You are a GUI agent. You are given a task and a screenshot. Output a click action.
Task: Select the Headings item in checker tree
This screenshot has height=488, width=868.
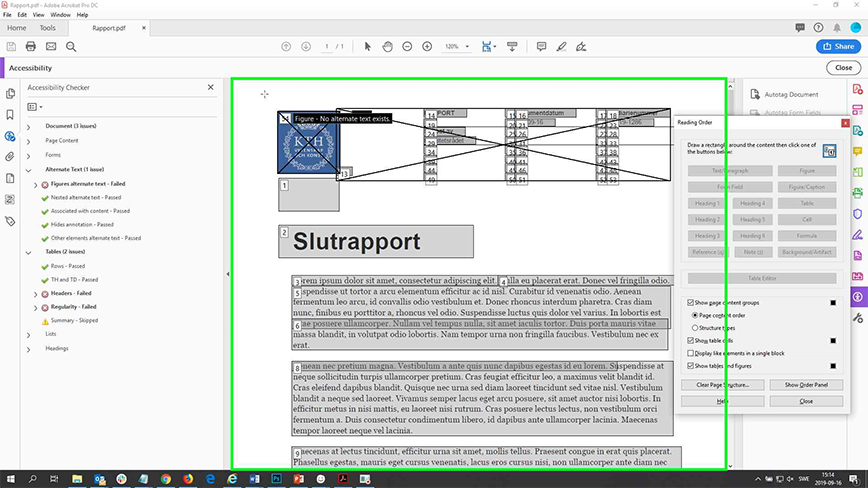[56, 348]
